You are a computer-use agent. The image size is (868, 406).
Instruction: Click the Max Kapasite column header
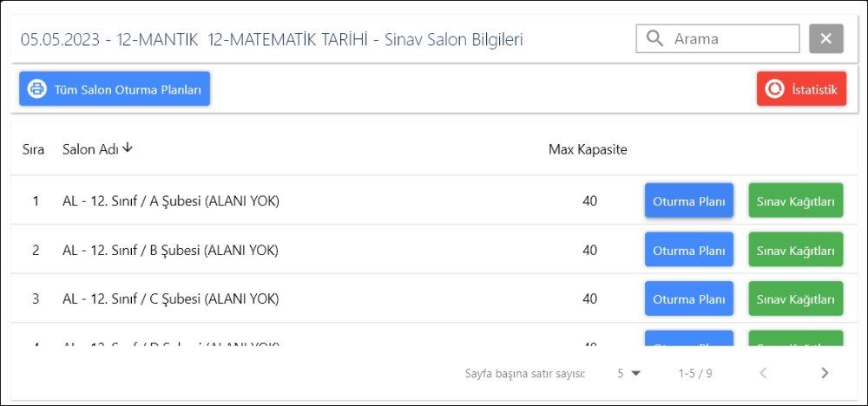(x=588, y=149)
